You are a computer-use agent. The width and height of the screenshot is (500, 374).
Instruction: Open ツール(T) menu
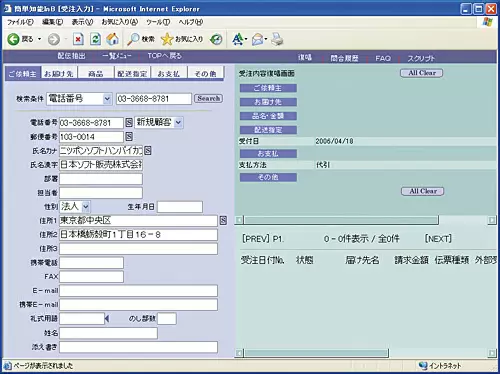click(158, 22)
